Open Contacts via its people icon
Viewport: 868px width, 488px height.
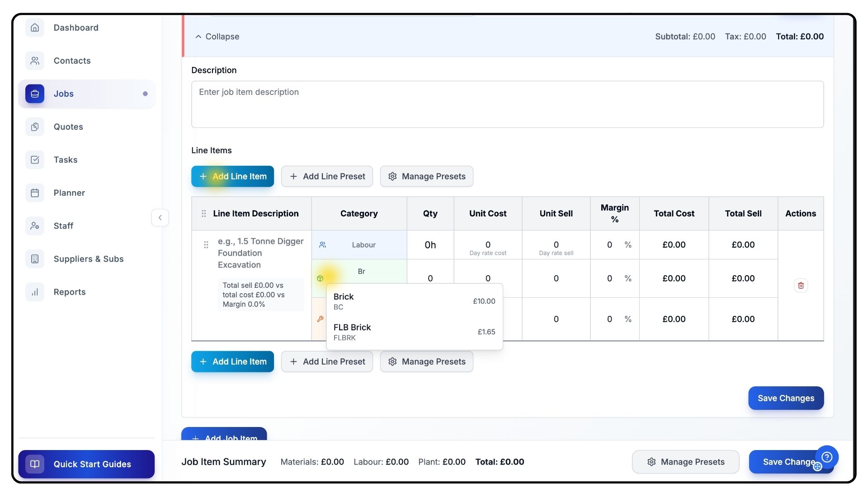coord(35,61)
